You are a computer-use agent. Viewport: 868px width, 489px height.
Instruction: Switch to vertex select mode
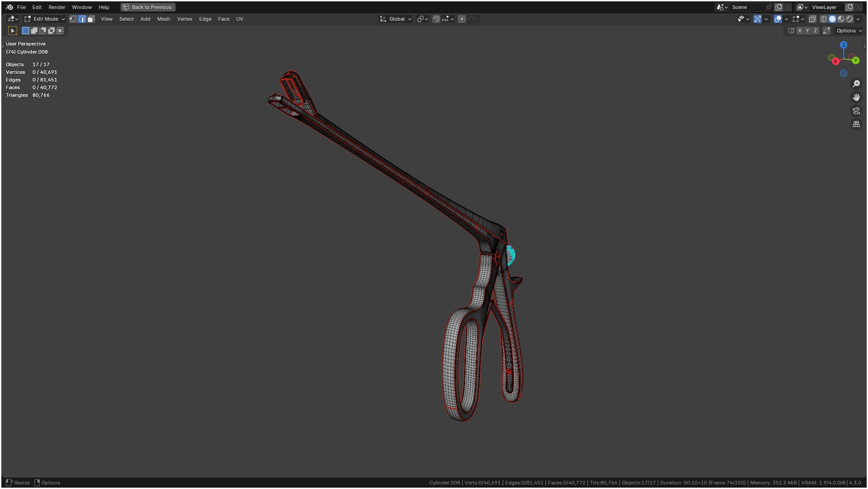point(73,19)
